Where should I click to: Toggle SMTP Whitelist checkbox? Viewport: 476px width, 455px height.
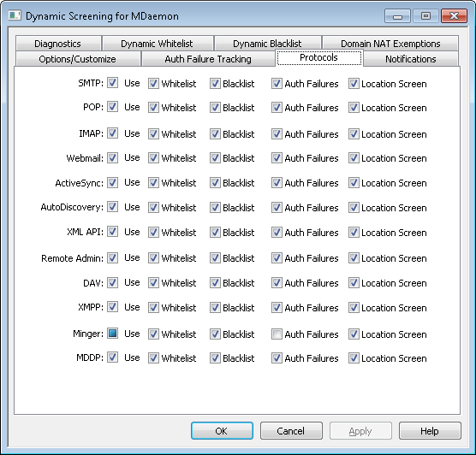coord(153,84)
